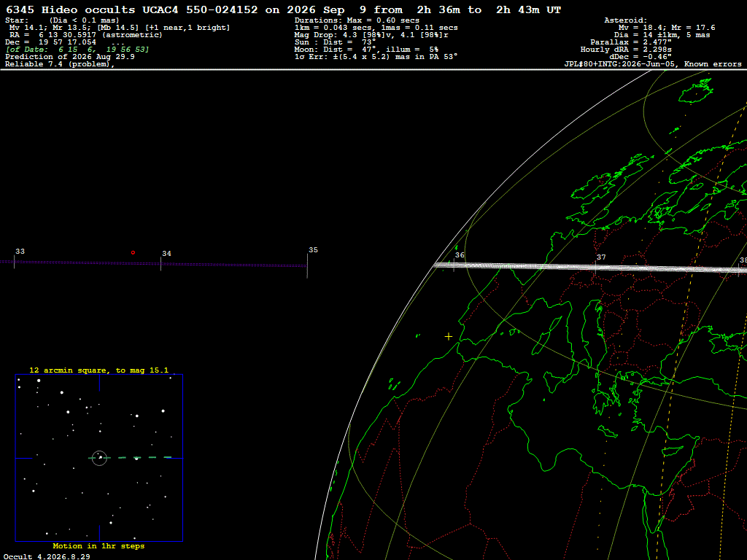This screenshot has height=560, width=747.
Task: Click the 'Reliable 7.4 (problem)' text
Action: 60,64
